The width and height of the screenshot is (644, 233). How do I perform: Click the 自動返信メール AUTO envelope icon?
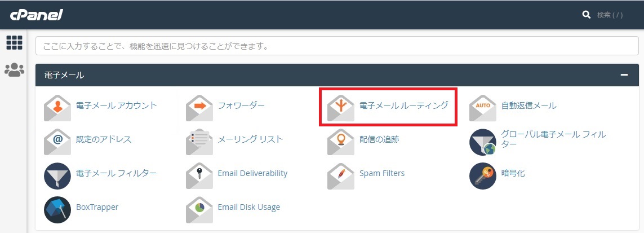tap(483, 108)
